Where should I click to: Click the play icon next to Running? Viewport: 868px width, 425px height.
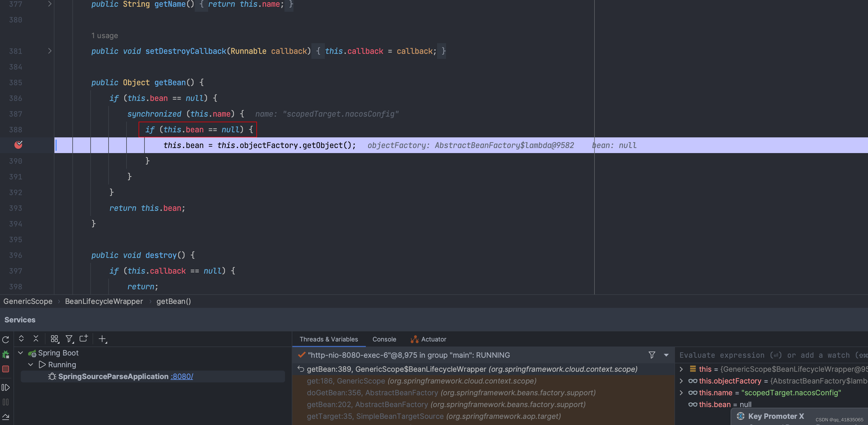[x=42, y=365]
